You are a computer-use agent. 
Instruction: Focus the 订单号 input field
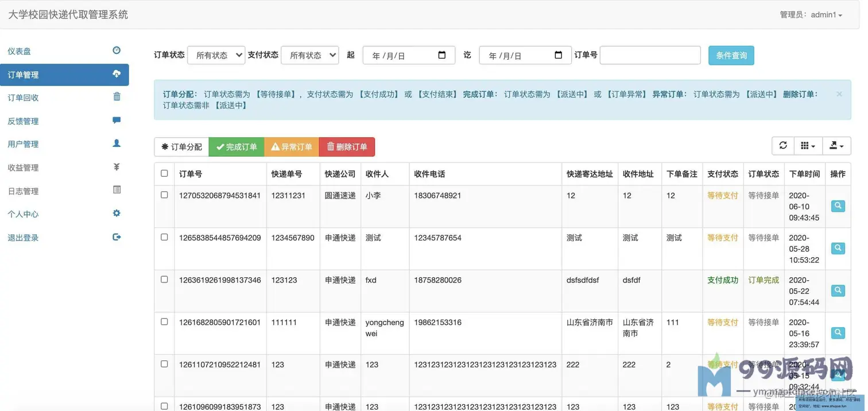[650, 55]
